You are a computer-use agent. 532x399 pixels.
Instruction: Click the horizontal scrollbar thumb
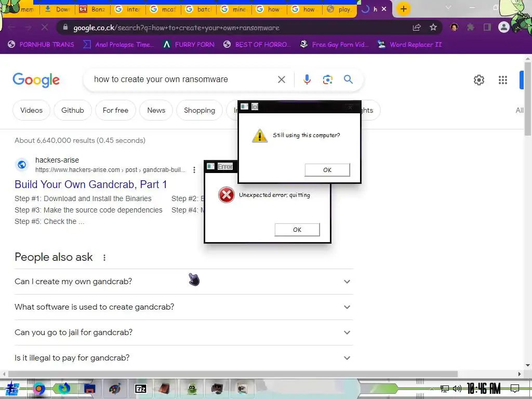(x=233, y=374)
